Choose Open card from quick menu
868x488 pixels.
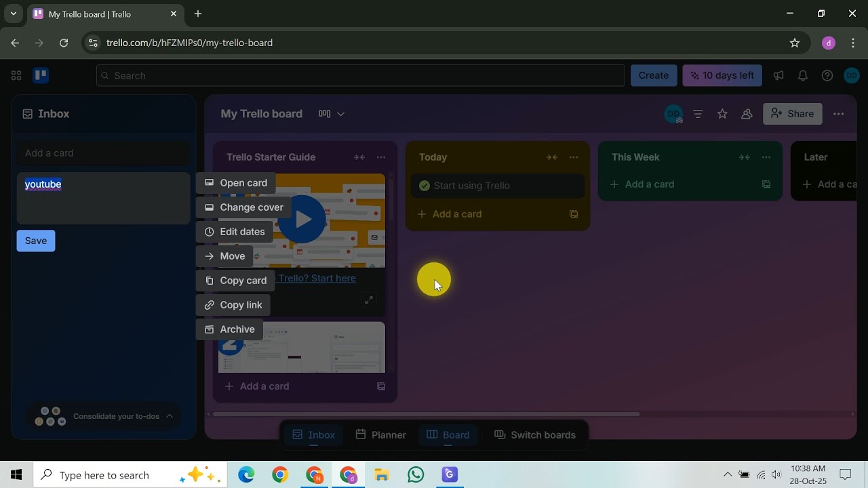(x=236, y=183)
